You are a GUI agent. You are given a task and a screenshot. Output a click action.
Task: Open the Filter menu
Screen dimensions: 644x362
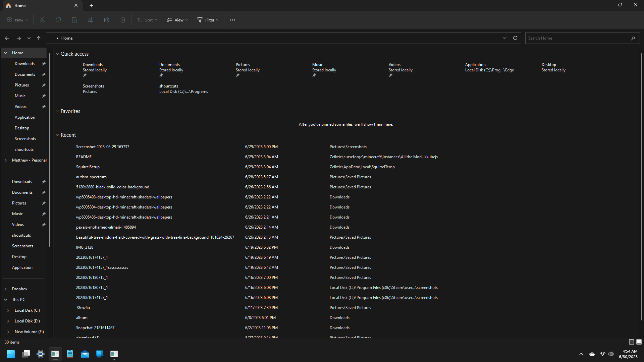208,20
